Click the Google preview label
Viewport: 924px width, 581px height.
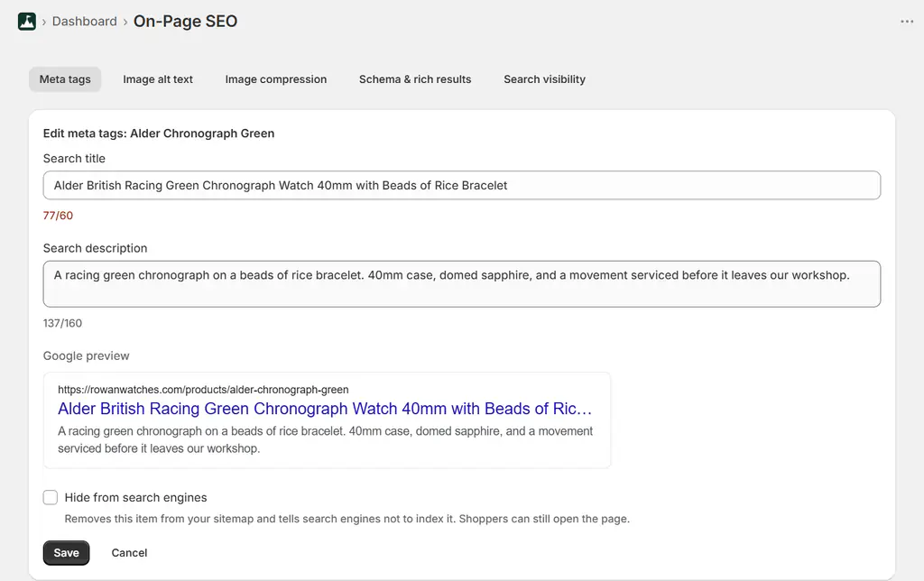click(x=86, y=355)
